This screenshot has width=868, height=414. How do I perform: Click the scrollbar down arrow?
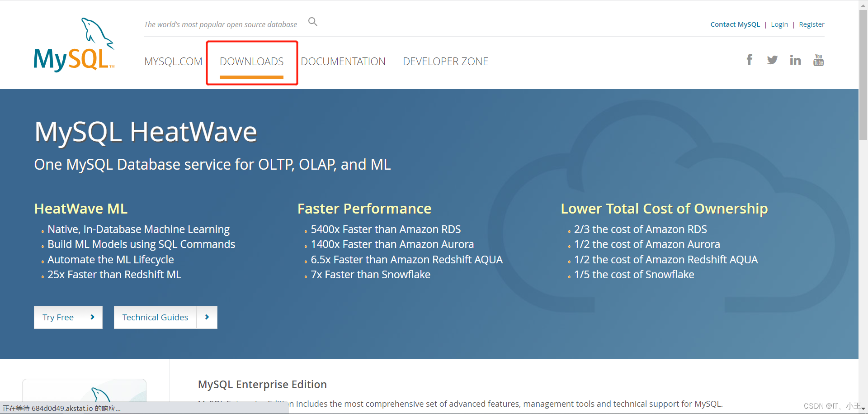[863, 409]
